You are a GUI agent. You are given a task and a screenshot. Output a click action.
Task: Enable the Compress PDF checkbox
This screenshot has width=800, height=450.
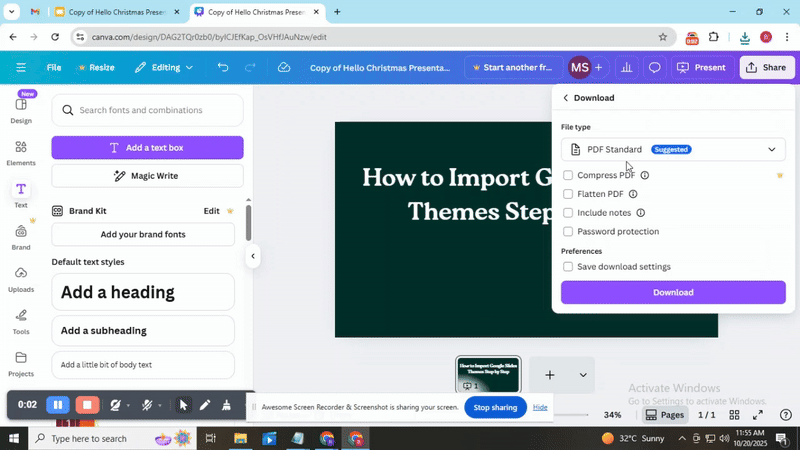568,175
